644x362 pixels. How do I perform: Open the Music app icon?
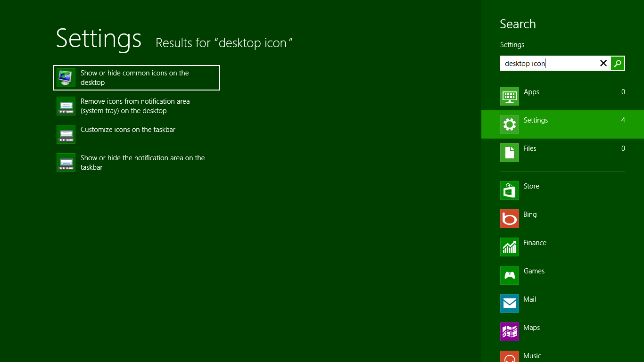point(509,357)
